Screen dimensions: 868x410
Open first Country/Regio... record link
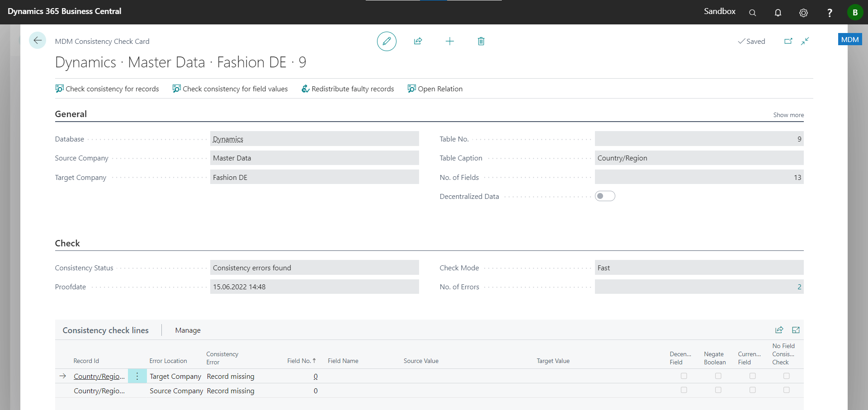tap(99, 376)
